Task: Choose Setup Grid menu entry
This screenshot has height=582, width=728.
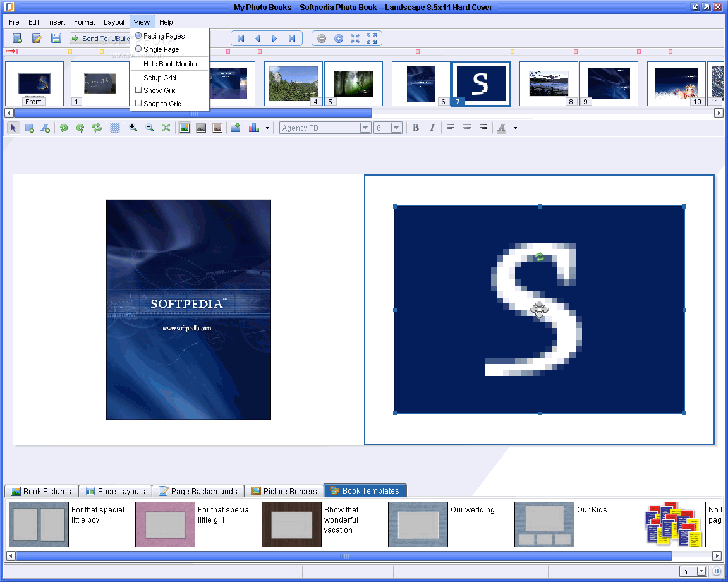Action: point(160,78)
